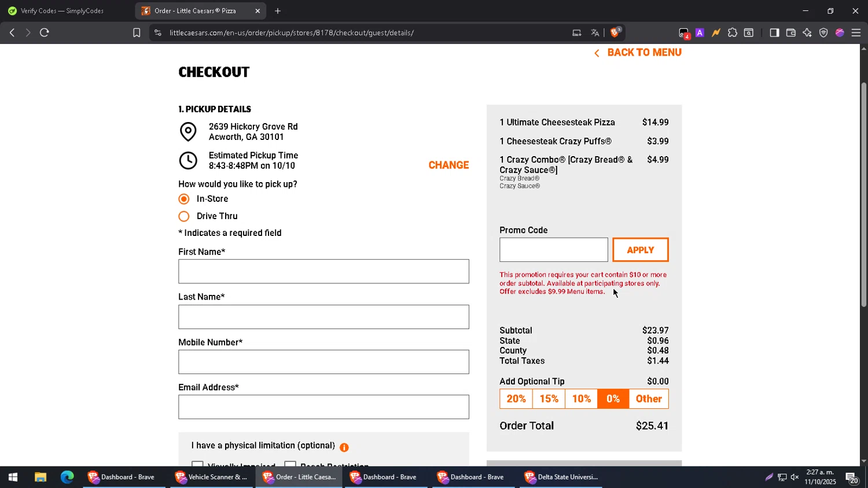Open the translate page icon

coord(595,33)
